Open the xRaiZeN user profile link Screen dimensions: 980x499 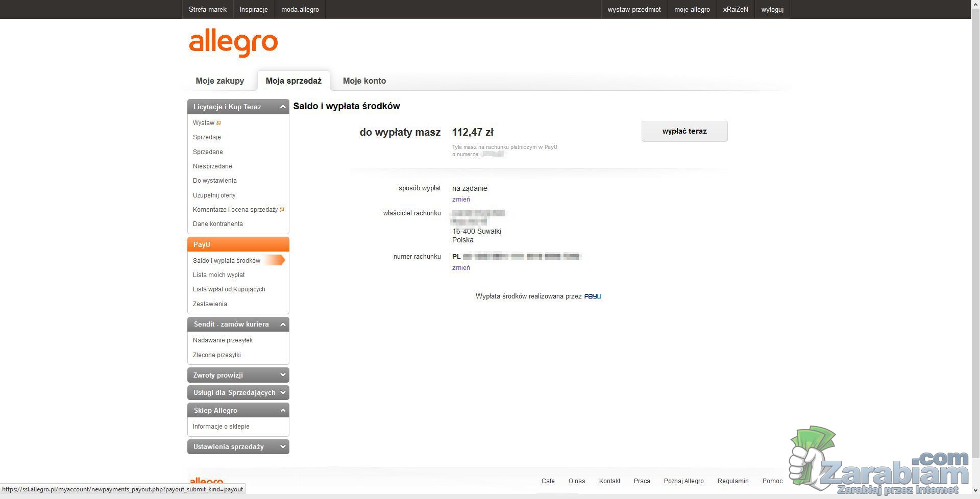[x=736, y=9]
